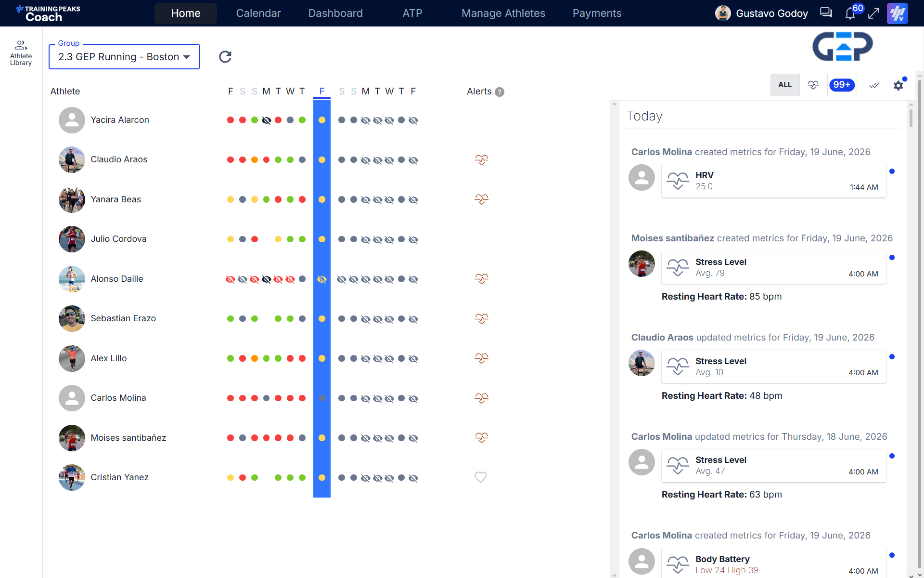
Task: Open Carlos Molina link in first feed entry
Action: tap(661, 152)
